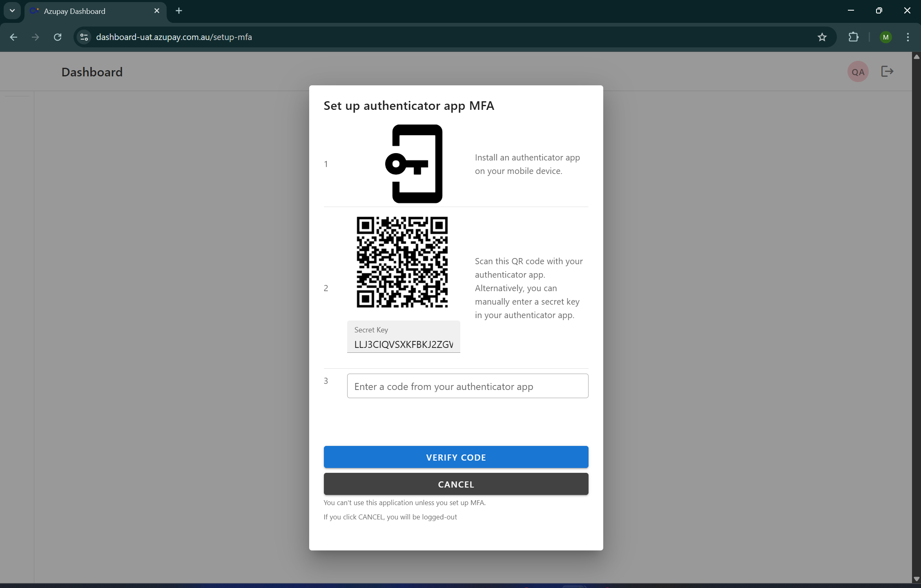Expand the tab search dropdown arrow
Image resolution: width=921 pixels, height=588 pixels.
coord(12,11)
